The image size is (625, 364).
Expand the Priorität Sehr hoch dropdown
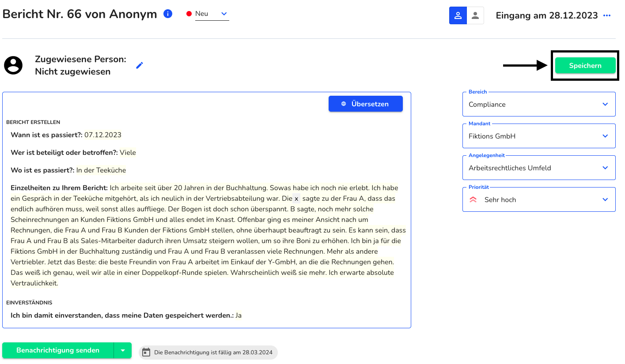(539, 199)
